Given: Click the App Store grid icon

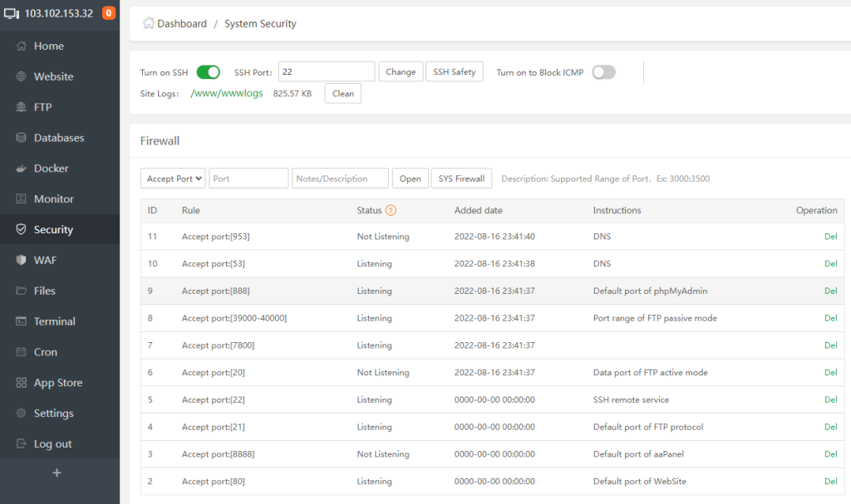Looking at the screenshot, I should click(x=22, y=384).
